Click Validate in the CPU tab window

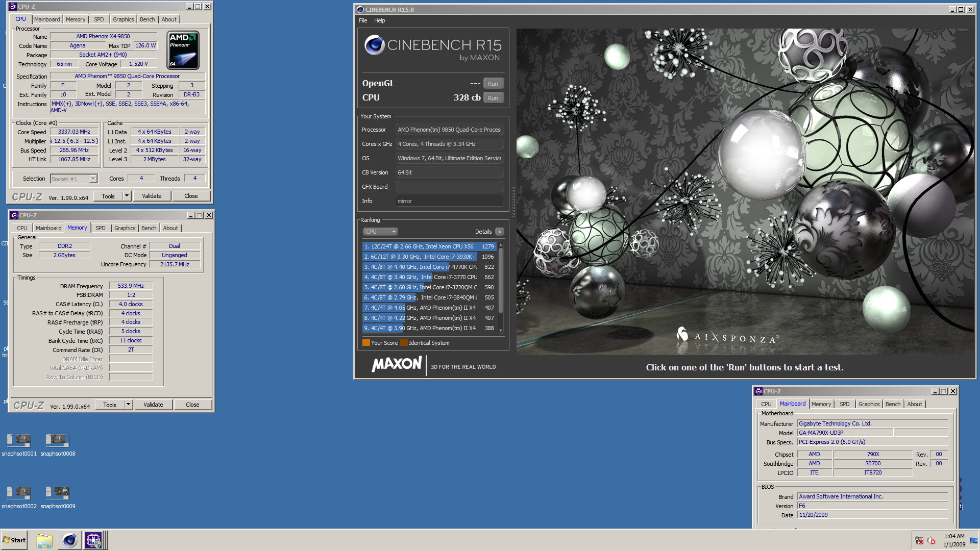pyautogui.click(x=152, y=196)
